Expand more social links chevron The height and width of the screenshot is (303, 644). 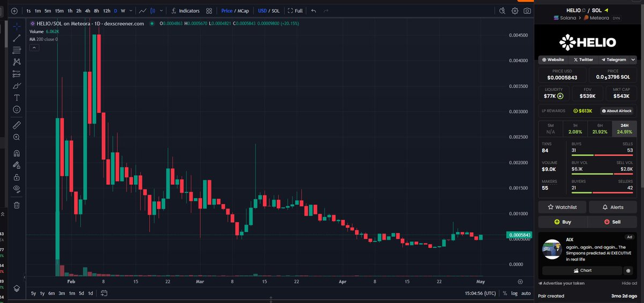pos(633,60)
